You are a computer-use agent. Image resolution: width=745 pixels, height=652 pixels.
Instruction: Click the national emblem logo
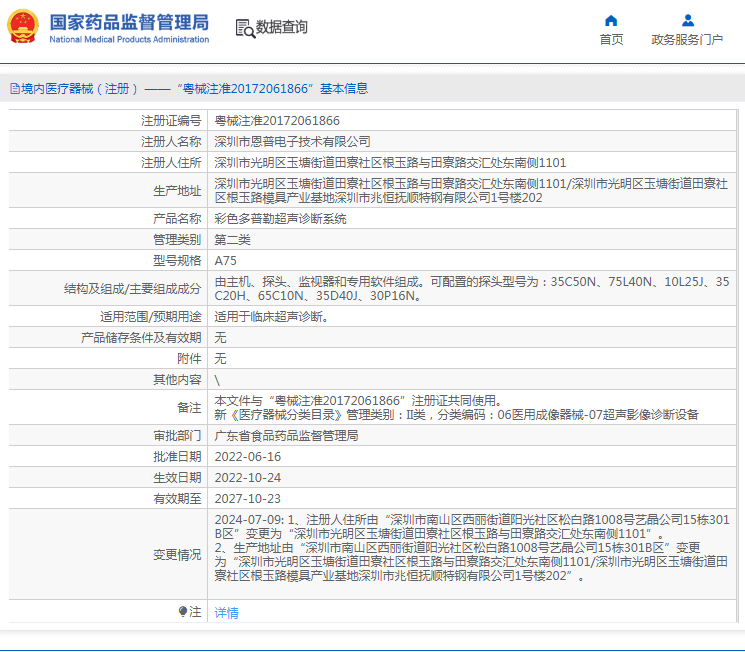(23, 27)
